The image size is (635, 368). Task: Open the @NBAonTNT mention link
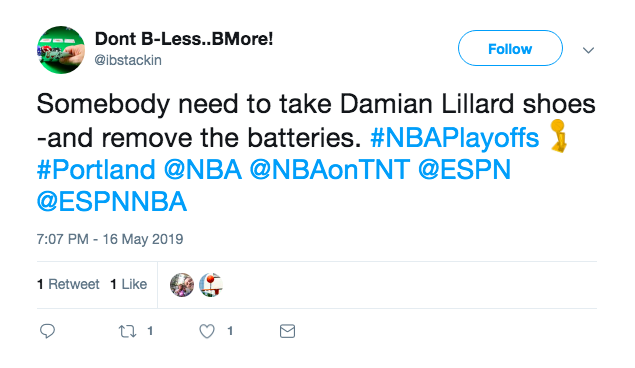(x=330, y=170)
